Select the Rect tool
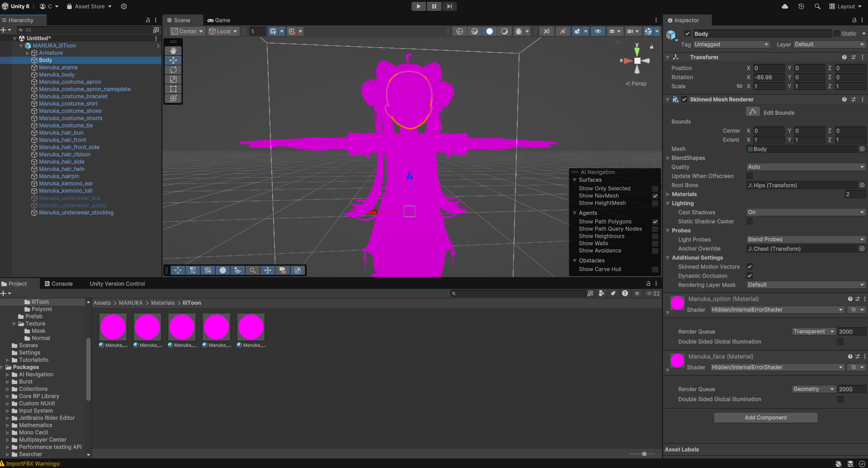This screenshot has width=868, height=468. [173, 89]
